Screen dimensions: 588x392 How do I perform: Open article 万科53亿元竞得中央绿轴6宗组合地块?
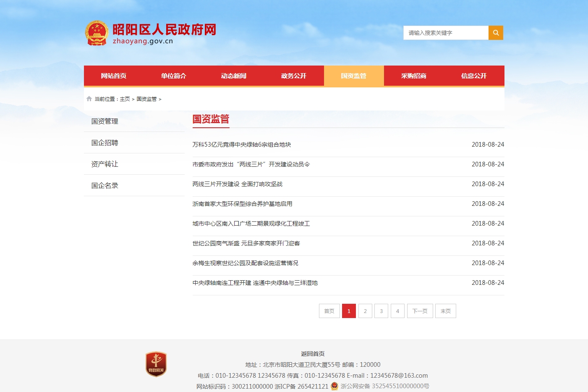tap(242, 145)
